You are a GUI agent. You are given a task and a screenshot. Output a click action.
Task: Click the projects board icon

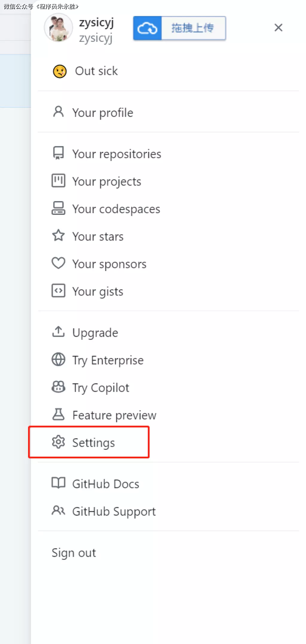[58, 181]
